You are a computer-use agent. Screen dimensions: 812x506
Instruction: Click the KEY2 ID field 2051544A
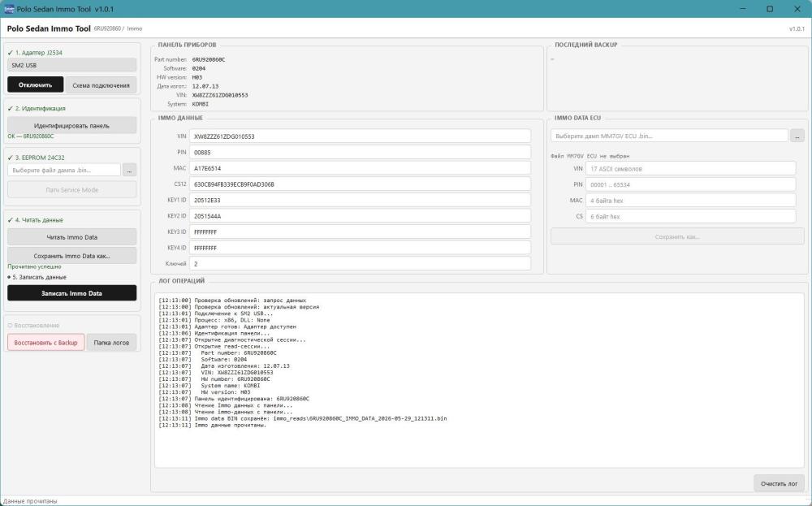(360, 216)
